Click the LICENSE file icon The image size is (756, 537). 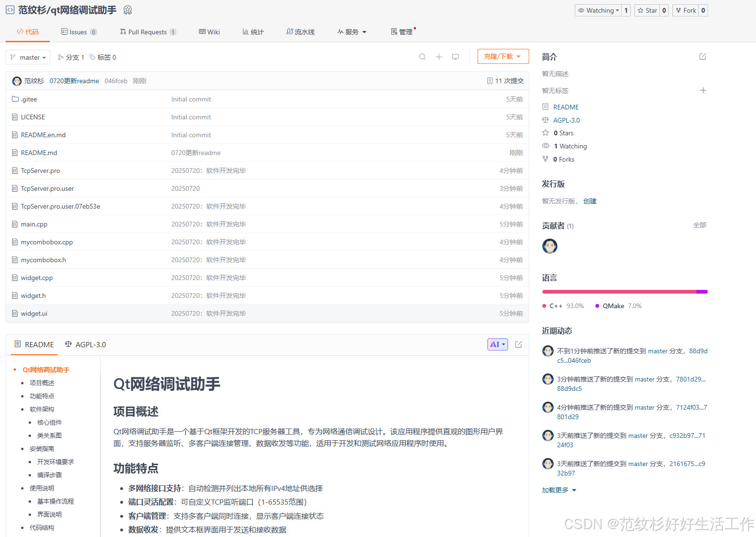[x=15, y=117]
